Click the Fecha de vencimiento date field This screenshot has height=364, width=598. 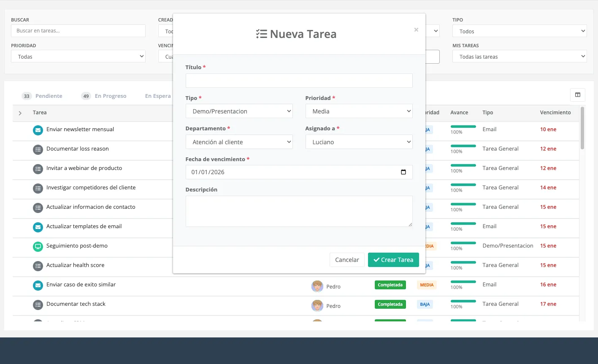[x=299, y=172]
